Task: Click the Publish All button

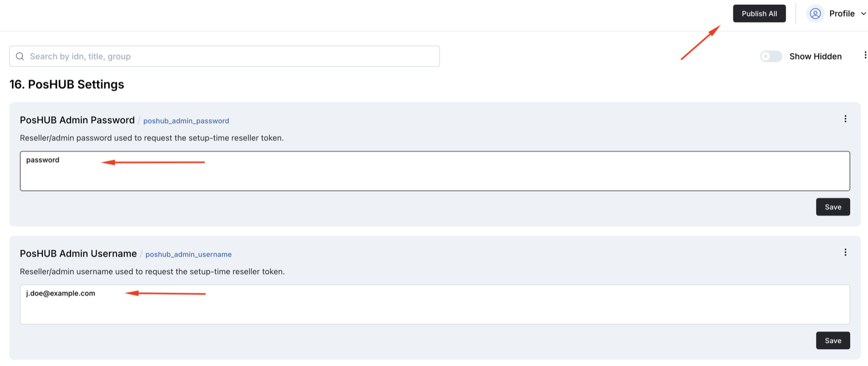Action: click(759, 14)
